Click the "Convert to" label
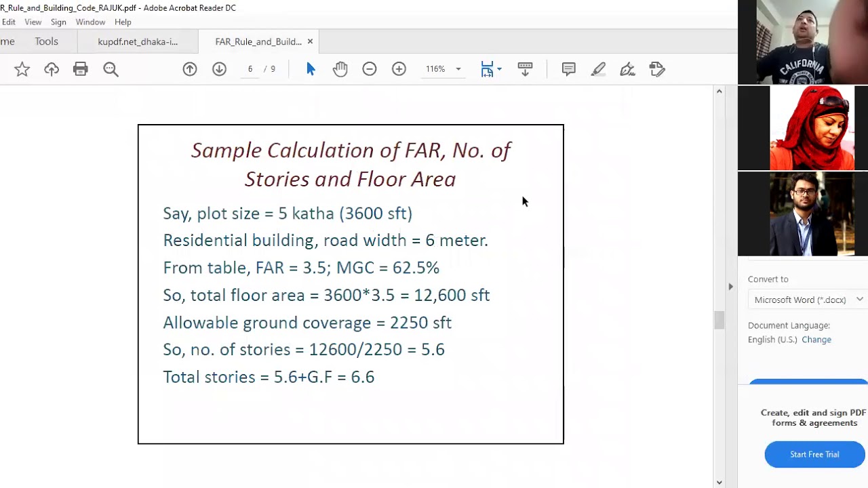The height and width of the screenshot is (488, 868). pyautogui.click(x=768, y=279)
